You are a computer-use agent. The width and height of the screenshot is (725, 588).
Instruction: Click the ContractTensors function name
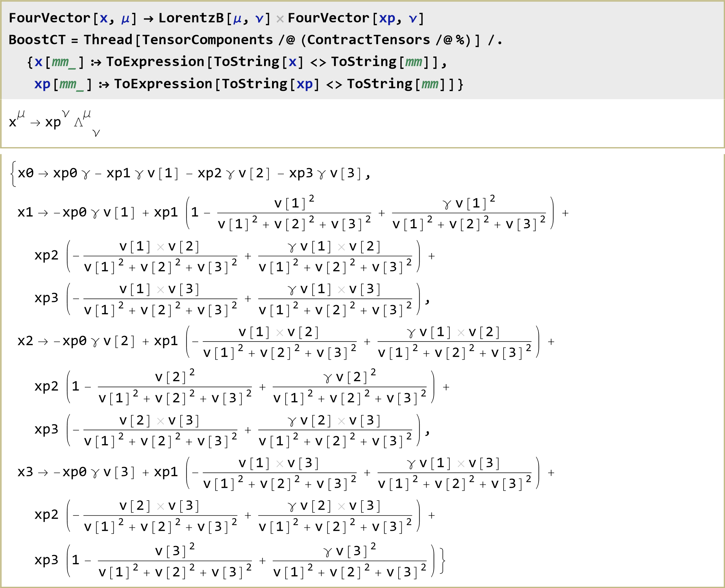pyautogui.click(x=368, y=40)
